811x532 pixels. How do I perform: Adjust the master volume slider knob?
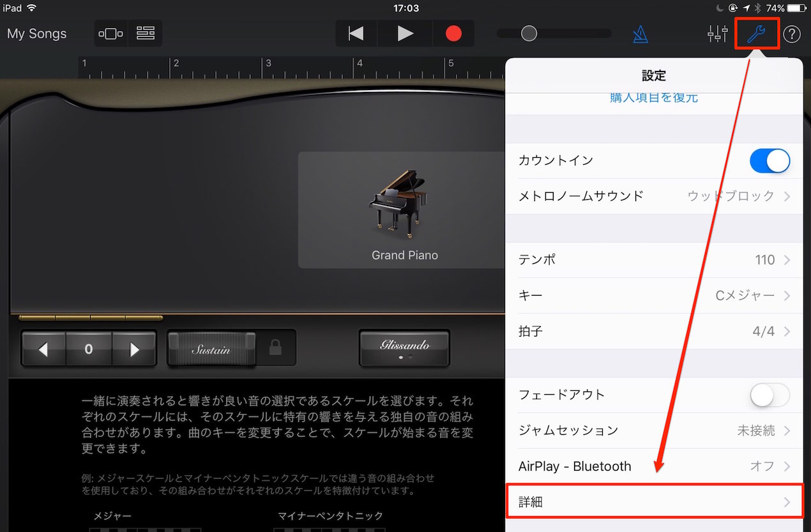pos(529,33)
